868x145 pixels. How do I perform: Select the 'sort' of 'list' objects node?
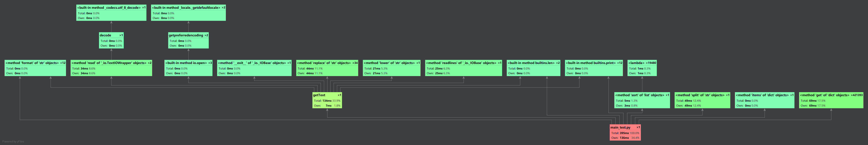[x=642, y=100]
